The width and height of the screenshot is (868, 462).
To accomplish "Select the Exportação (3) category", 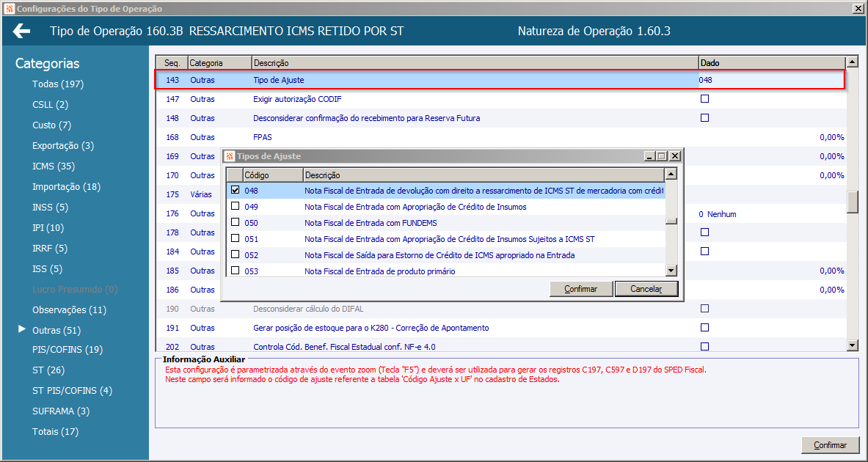I will pos(63,145).
